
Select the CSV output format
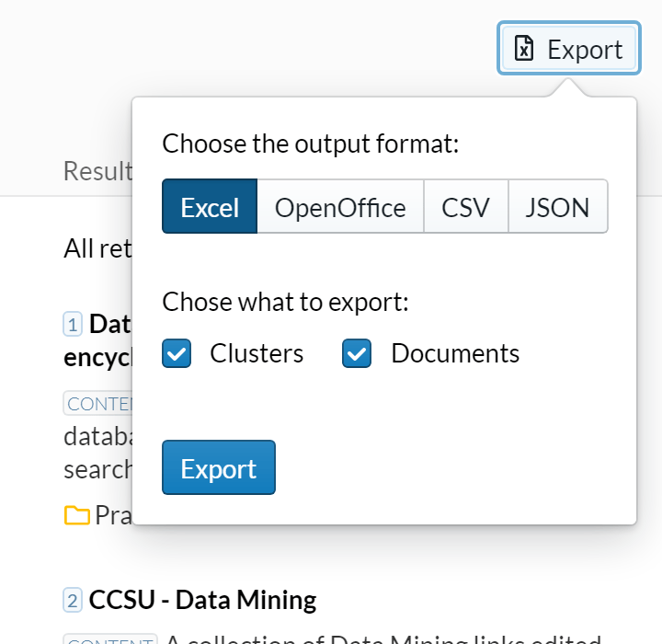[x=465, y=206]
